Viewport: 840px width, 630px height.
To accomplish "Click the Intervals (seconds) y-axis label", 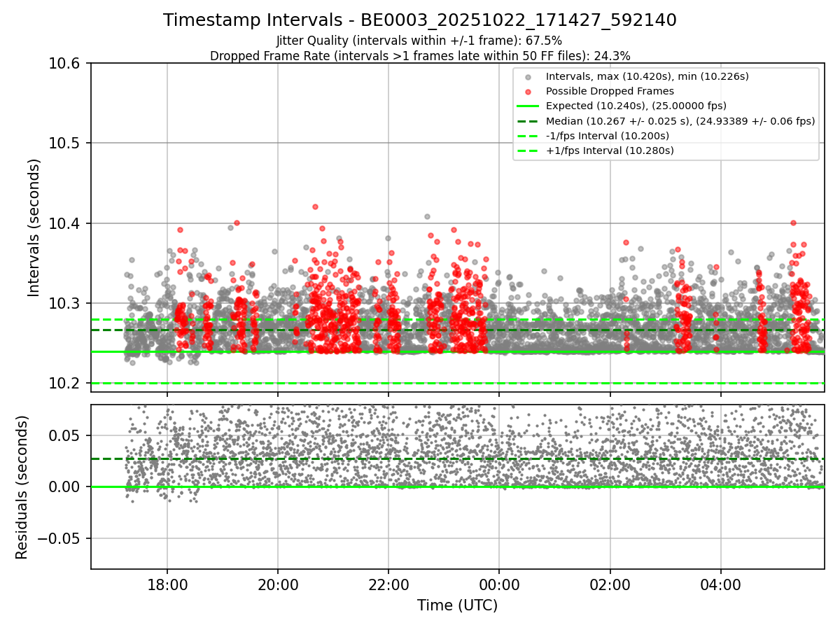I will click(x=34, y=227).
